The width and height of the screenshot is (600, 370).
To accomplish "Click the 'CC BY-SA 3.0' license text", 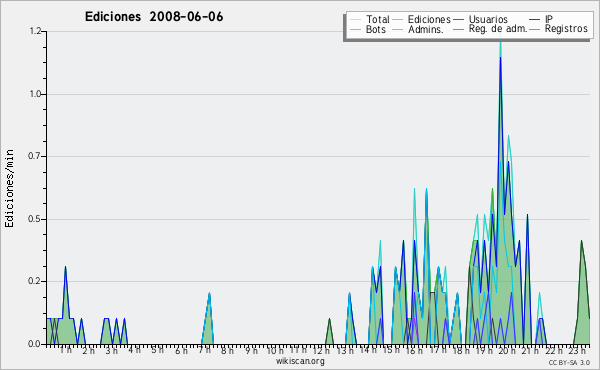I will coord(569,362).
